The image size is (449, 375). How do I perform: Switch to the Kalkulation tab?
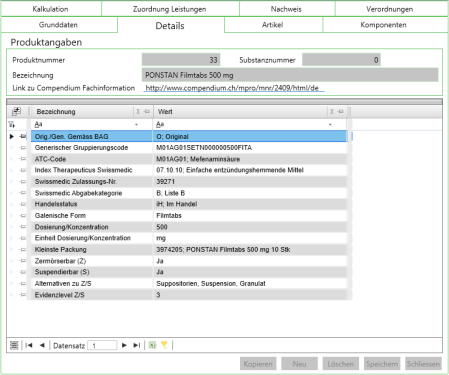(51, 9)
